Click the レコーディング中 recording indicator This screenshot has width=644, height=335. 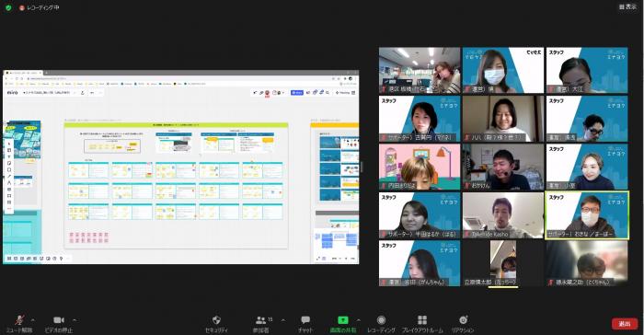(x=40, y=7)
